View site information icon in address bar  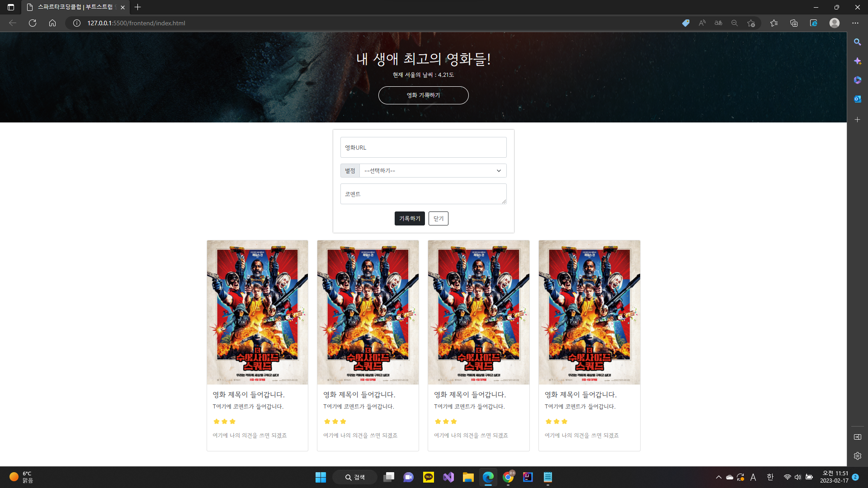pyautogui.click(x=77, y=23)
